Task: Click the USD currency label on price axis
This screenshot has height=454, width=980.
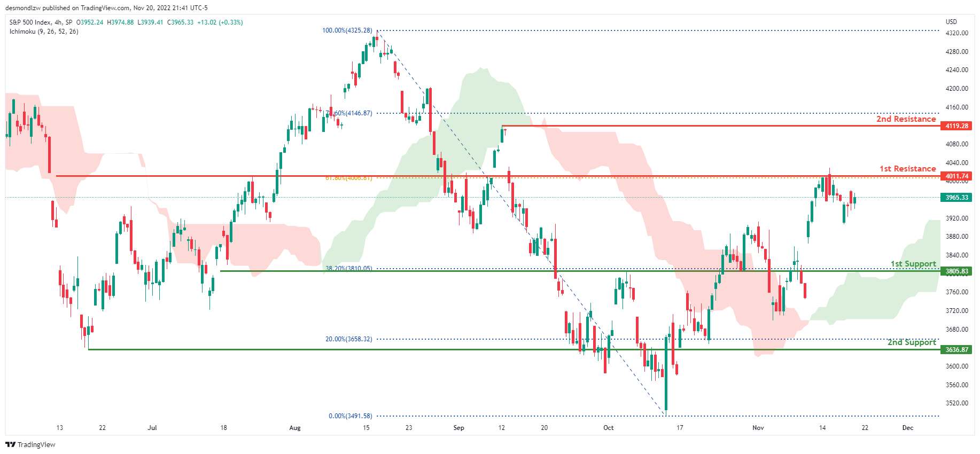Action: point(951,22)
